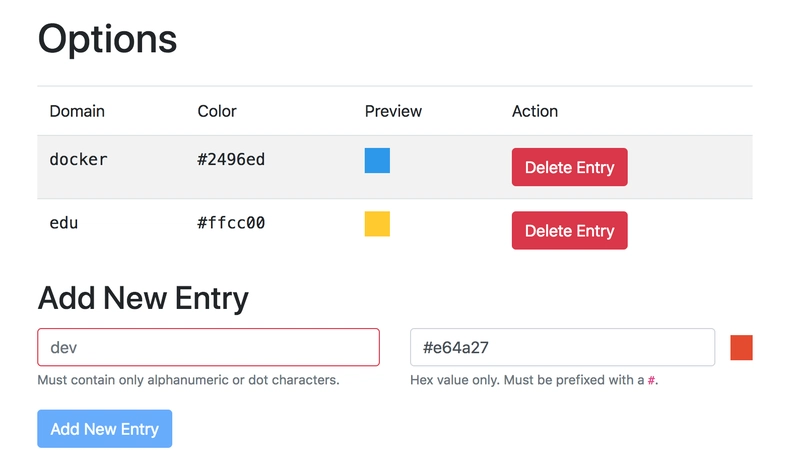Screen dimensions: 800x476
Task: Click the Action column header
Action: coord(535,111)
